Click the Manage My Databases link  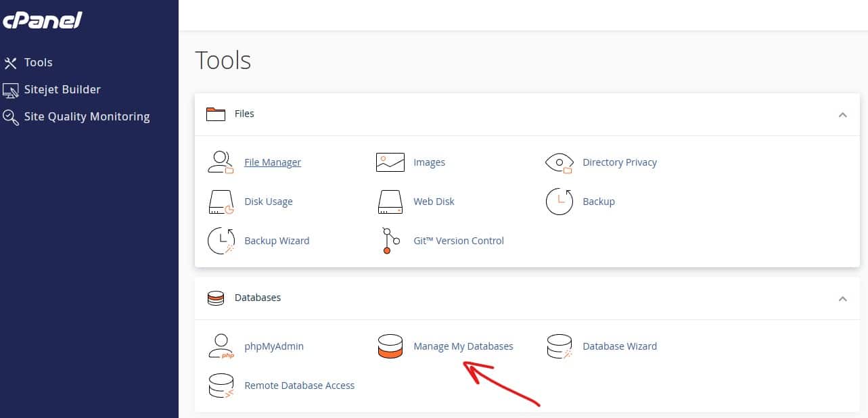[463, 346]
